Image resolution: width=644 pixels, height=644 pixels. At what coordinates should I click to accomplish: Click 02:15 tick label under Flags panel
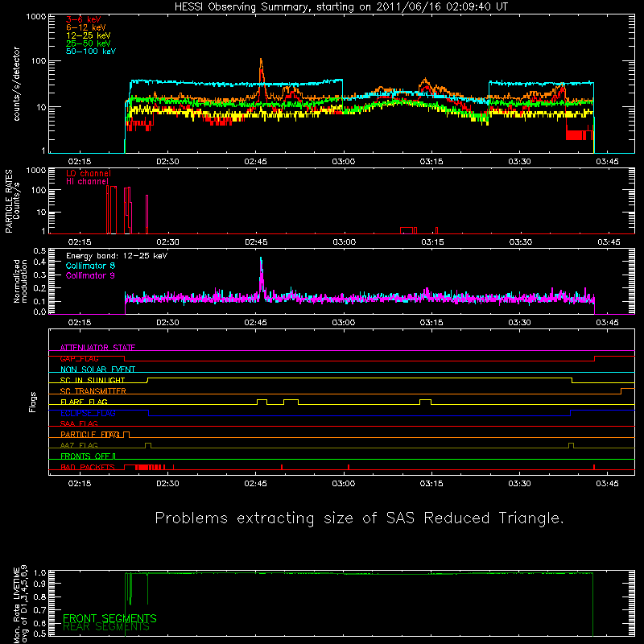[x=80, y=484]
